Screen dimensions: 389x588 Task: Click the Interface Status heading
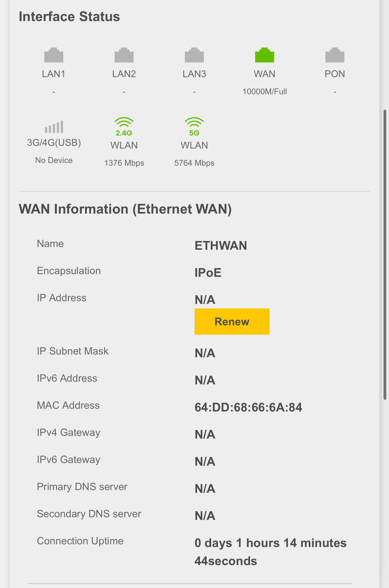coord(69,17)
